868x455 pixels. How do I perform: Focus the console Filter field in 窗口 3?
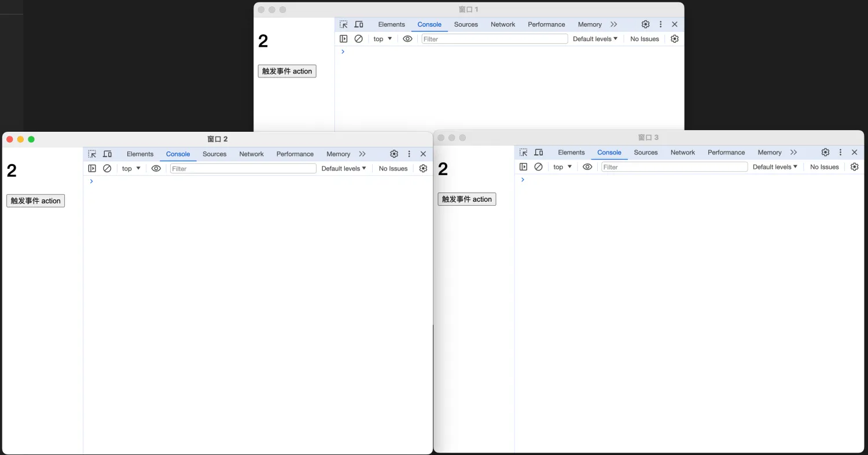pyautogui.click(x=674, y=167)
